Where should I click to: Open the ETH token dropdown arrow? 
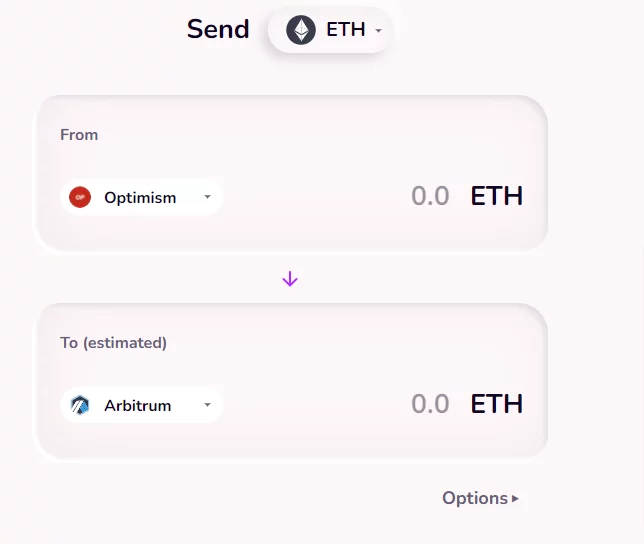379,31
